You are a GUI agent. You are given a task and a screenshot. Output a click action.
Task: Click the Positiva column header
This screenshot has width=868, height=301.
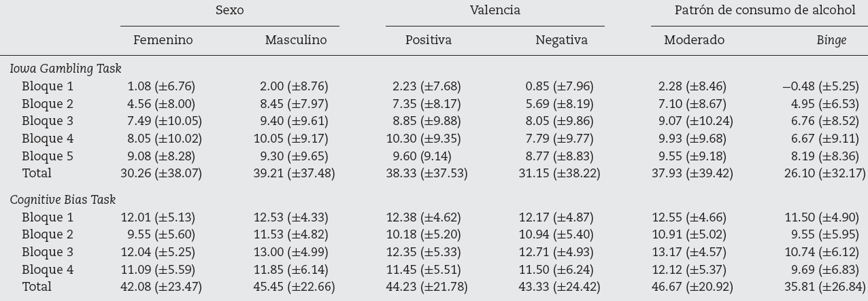[x=428, y=40]
